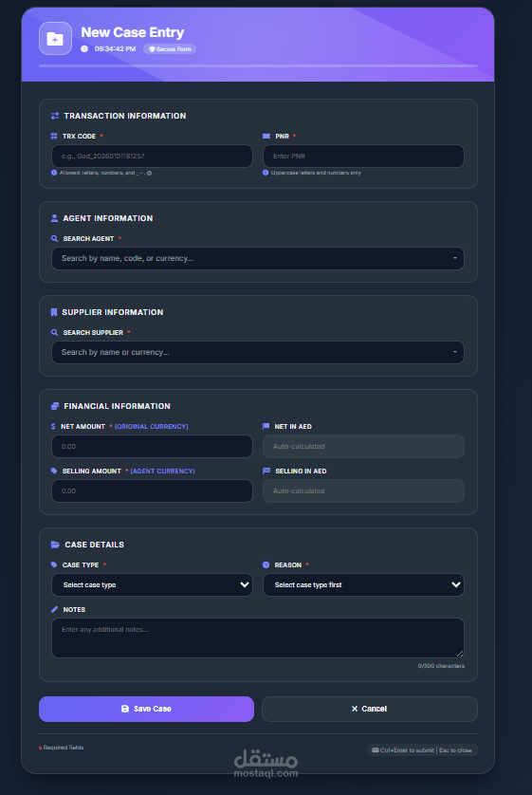The width and height of the screenshot is (532, 795).
Task: Click the magnifier icon next to Search Agent
Action: (54, 238)
